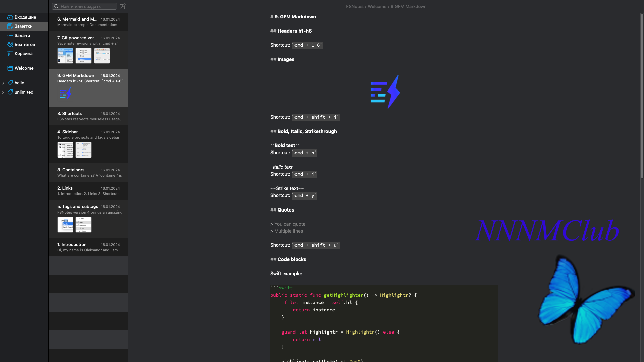Click the FSNotes logo image in editor

(385, 92)
